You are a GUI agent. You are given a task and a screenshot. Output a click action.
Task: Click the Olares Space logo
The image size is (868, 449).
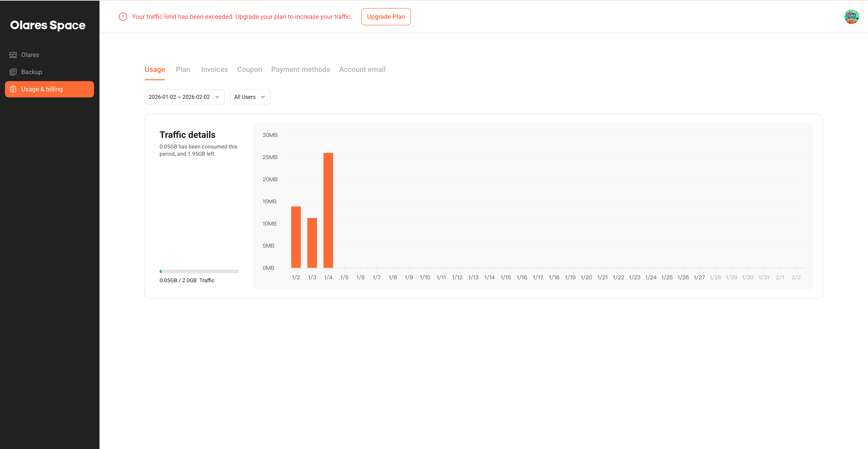point(48,25)
